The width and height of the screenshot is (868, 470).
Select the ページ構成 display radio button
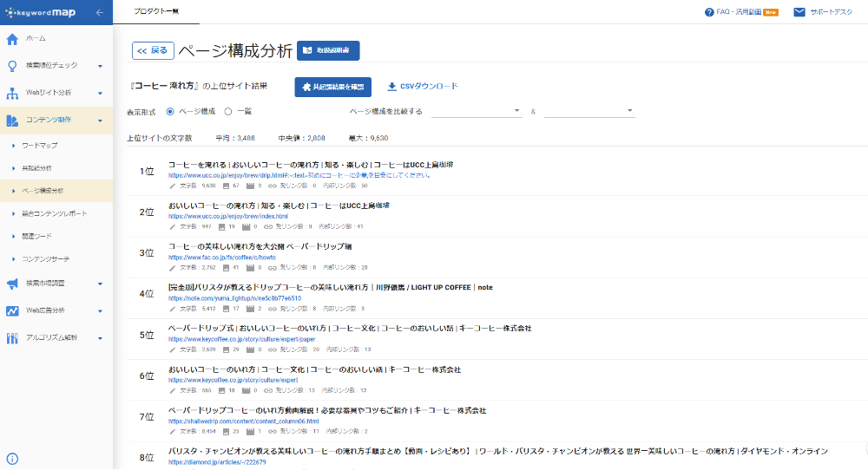[x=170, y=112]
